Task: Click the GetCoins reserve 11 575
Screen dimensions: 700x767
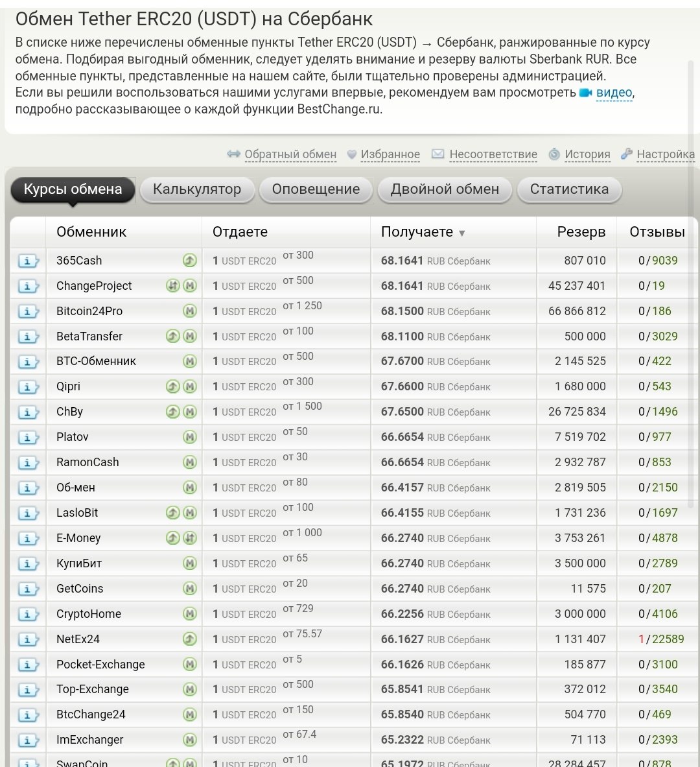Action: coord(588,589)
